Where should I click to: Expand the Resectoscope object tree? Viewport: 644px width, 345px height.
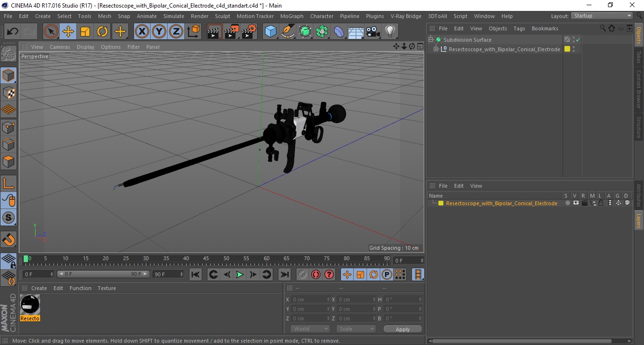tap(436, 49)
